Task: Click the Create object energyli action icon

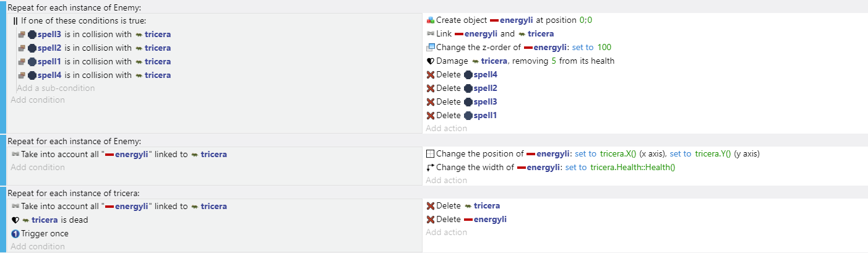Action: 431,20
